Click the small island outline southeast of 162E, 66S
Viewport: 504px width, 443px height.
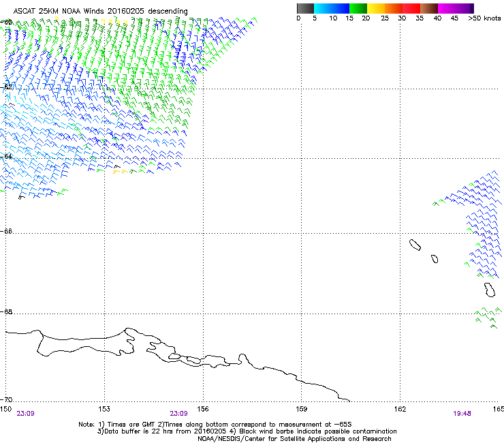click(435, 259)
